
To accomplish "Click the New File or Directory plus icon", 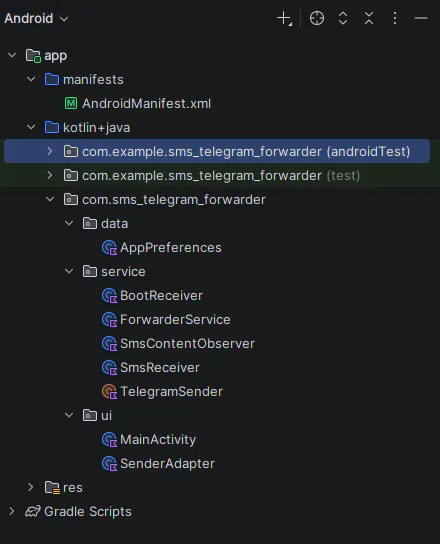I will [284, 18].
